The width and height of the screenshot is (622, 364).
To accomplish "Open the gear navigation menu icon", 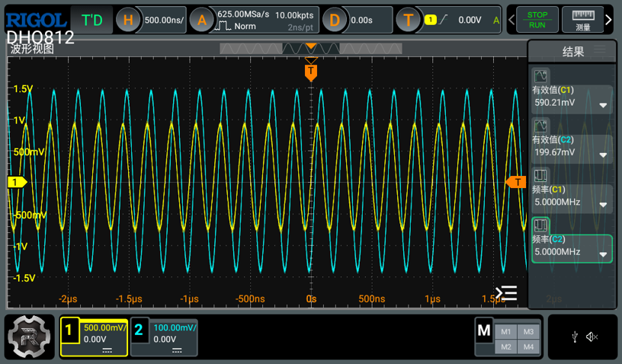I will (30, 337).
